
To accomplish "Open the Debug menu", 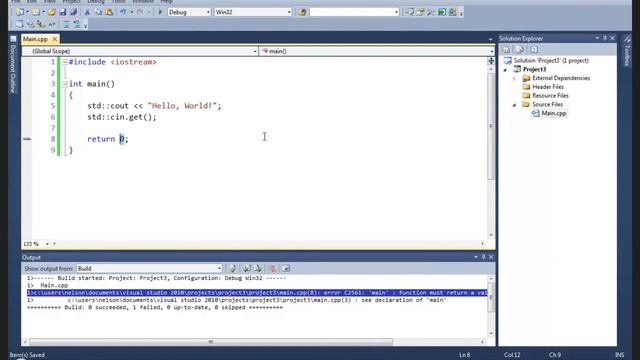I will 96,2.
